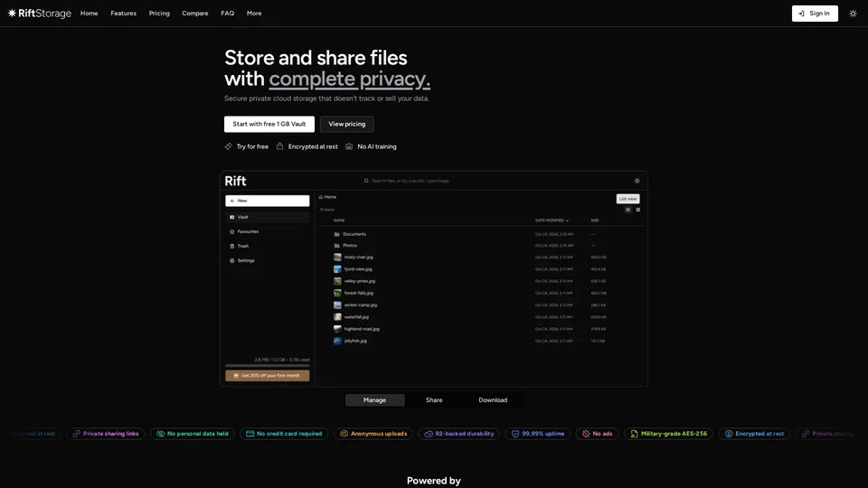The height and width of the screenshot is (488, 868).
Task: Switch to list view icon in preview
Action: 627,210
